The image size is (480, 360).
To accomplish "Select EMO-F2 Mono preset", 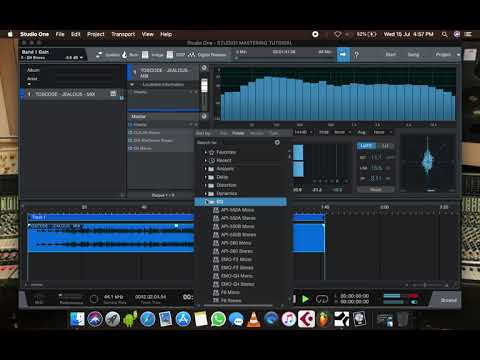I will tap(236, 259).
